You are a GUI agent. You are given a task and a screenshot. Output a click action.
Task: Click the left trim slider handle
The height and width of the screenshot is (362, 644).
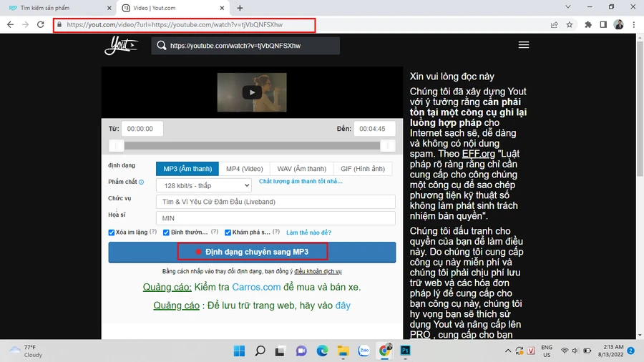click(116, 146)
